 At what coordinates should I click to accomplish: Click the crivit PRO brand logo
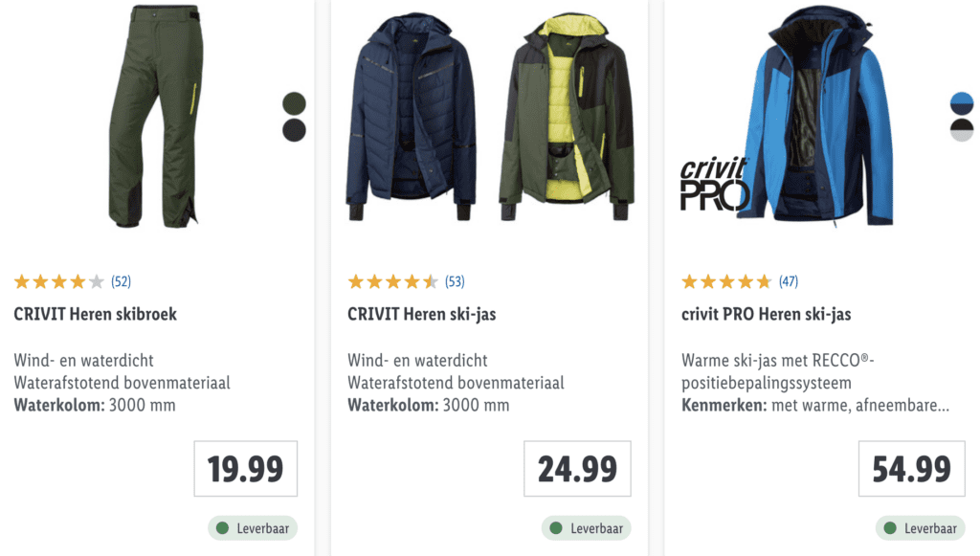point(713,185)
